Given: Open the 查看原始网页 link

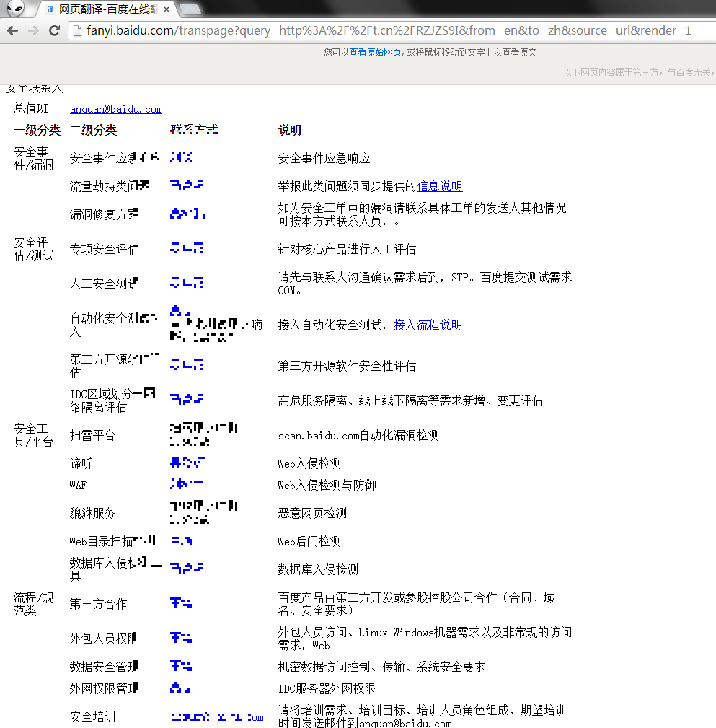Looking at the screenshot, I should pyautogui.click(x=376, y=52).
